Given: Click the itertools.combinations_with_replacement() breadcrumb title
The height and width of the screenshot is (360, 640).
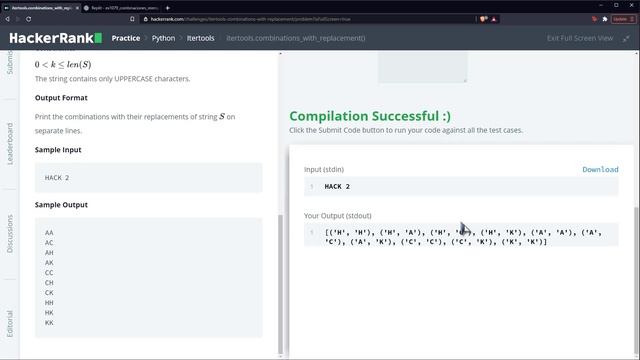Looking at the screenshot, I should click(x=296, y=38).
